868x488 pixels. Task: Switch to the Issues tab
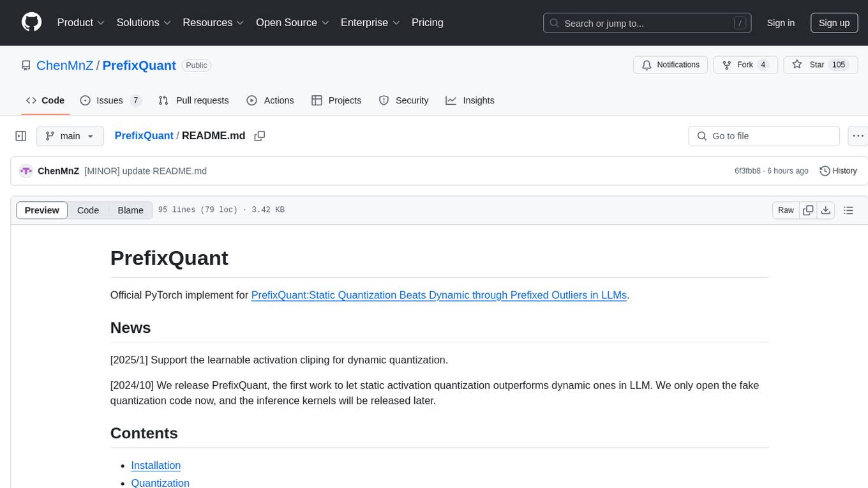click(x=110, y=100)
